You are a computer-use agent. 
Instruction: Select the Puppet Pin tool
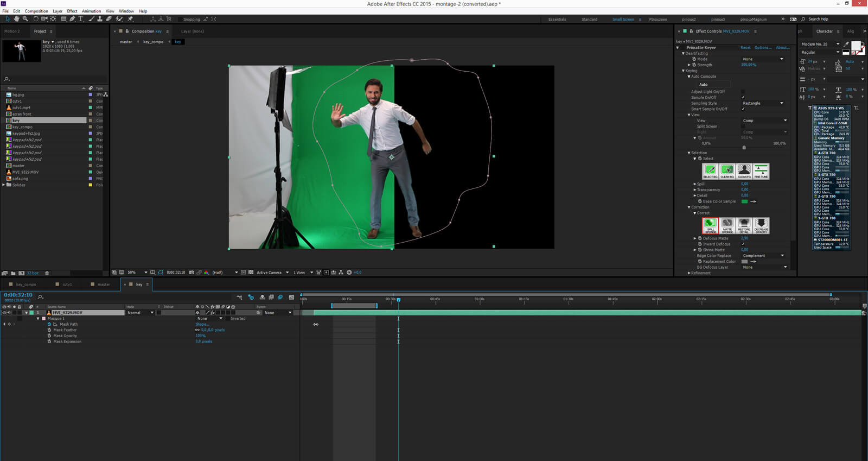(130, 19)
